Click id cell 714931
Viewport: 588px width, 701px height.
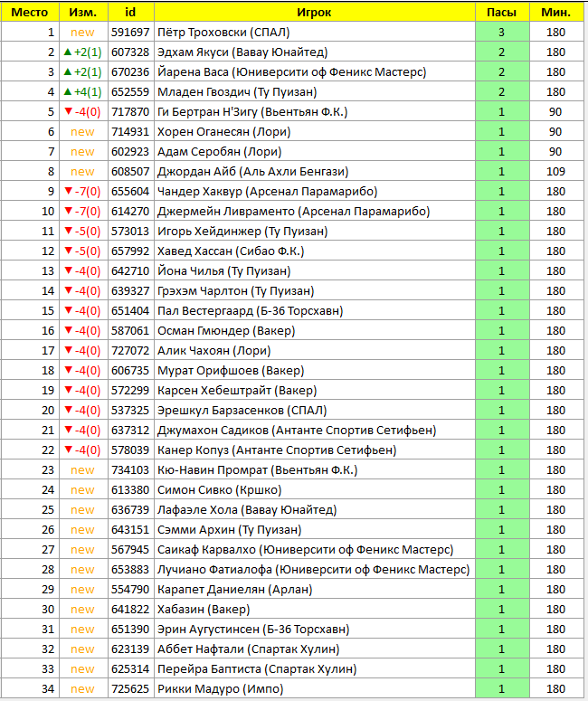click(x=130, y=132)
